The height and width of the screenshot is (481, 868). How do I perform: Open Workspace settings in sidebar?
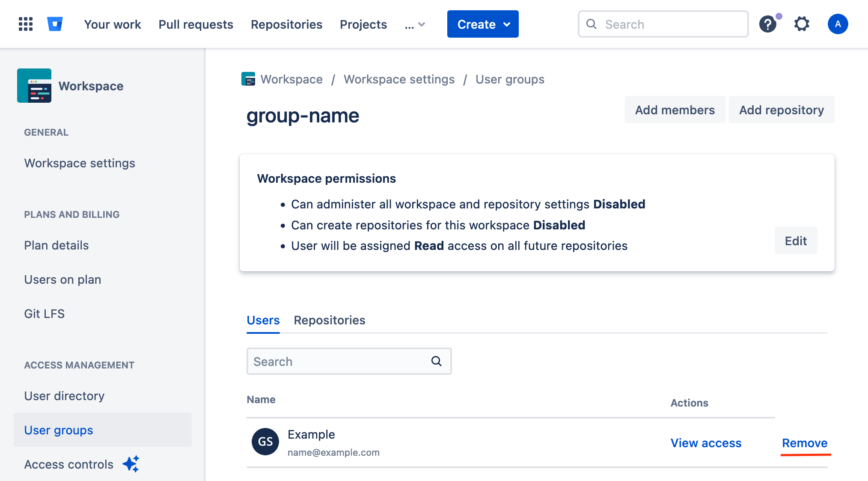coord(80,163)
